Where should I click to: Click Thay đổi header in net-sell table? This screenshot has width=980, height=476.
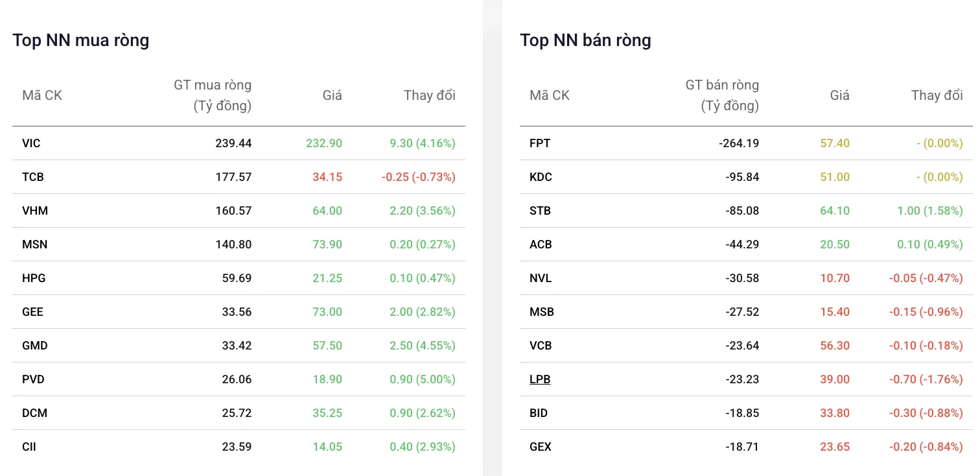pyautogui.click(x=937, y=95)
